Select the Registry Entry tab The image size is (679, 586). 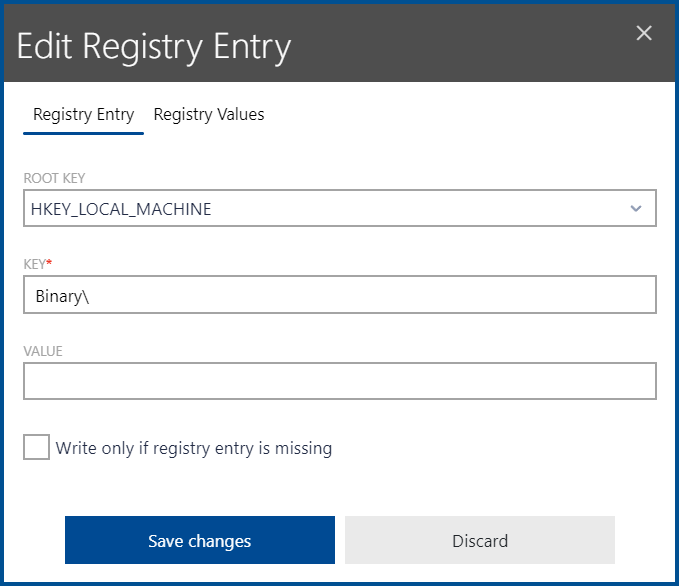point(83,114)
